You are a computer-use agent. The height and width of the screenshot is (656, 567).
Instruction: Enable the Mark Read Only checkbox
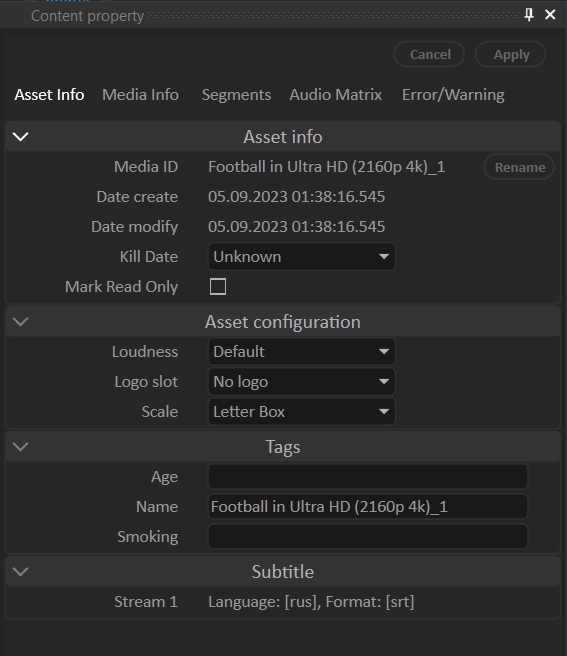[x=218, y=287]
